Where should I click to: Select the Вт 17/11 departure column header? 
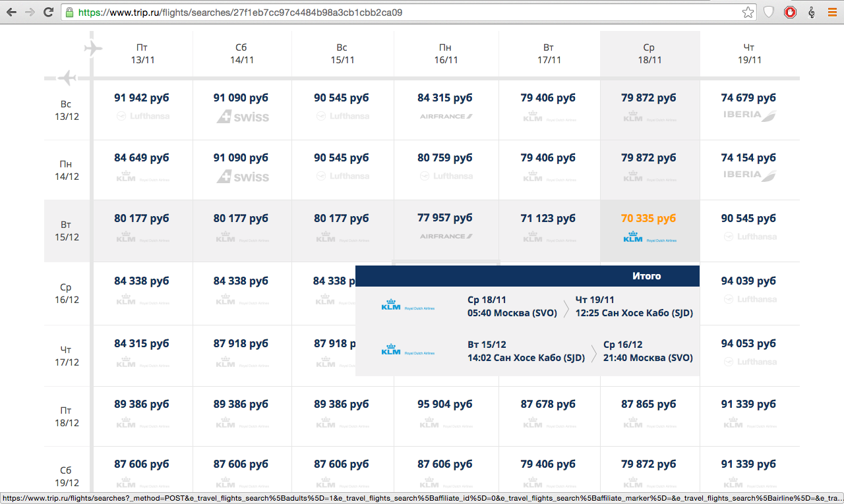point(549,53)
